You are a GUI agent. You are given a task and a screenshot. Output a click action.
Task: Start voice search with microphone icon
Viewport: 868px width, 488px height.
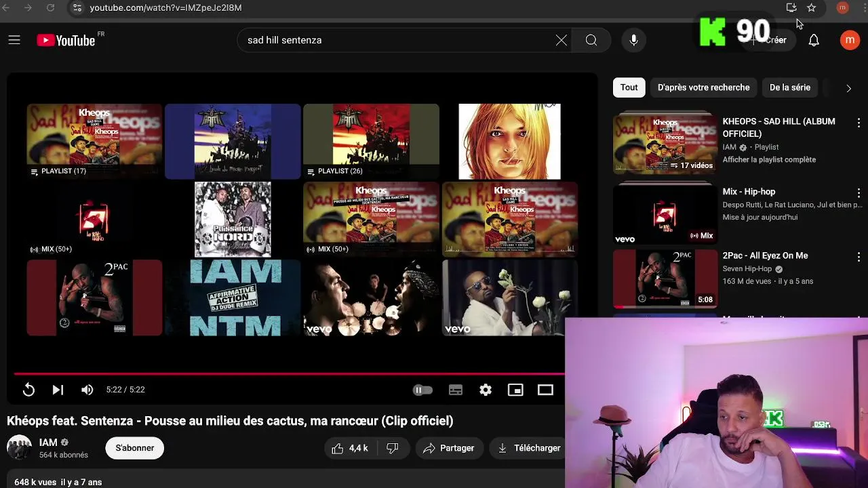(633, 40)
